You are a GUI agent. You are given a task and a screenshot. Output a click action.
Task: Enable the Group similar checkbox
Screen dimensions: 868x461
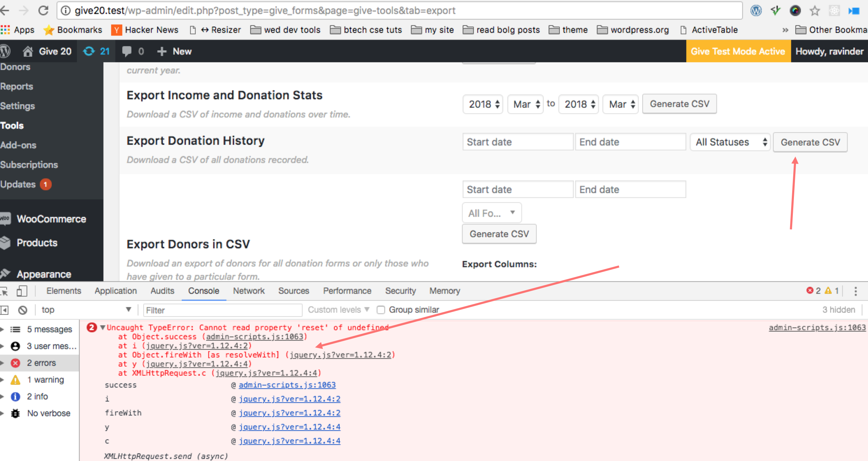[381, 310]
